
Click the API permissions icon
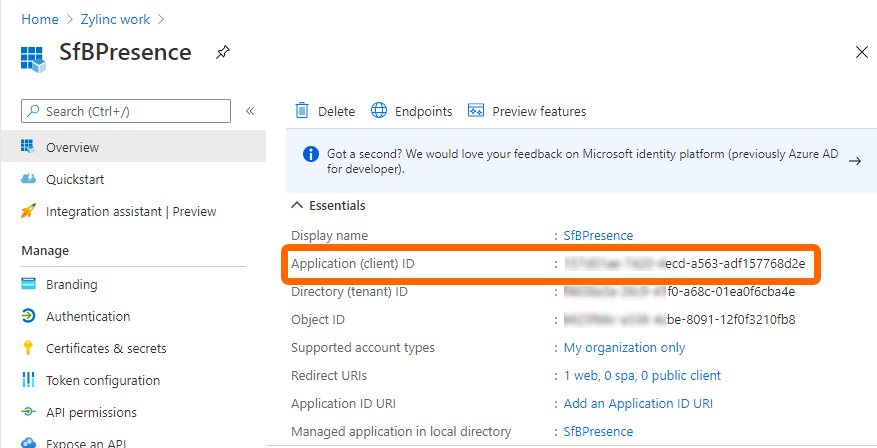[x=28, y=412]
